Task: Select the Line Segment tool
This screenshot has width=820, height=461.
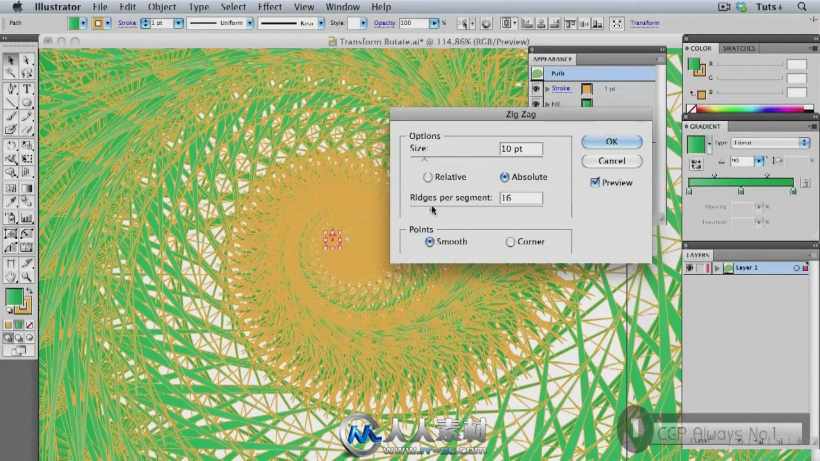Action: (x=10, y=102)
